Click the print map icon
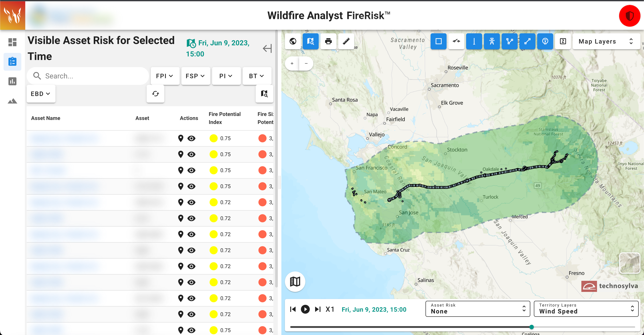 tap(328, 41)
